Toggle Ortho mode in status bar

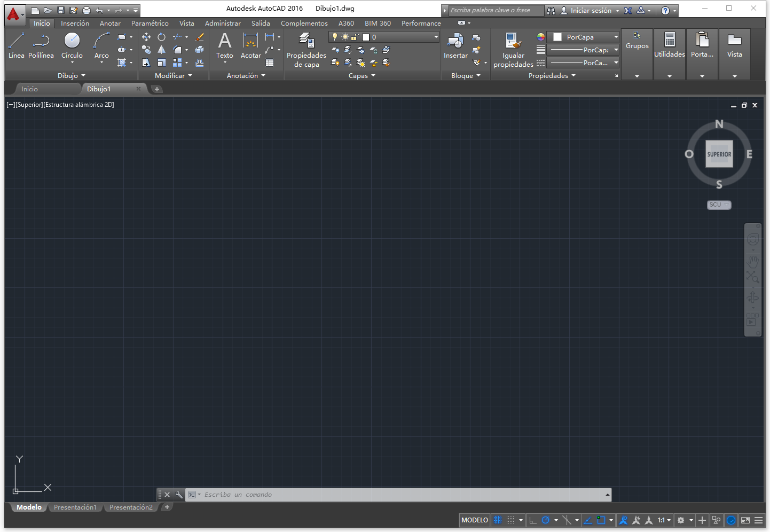point(533,520)
